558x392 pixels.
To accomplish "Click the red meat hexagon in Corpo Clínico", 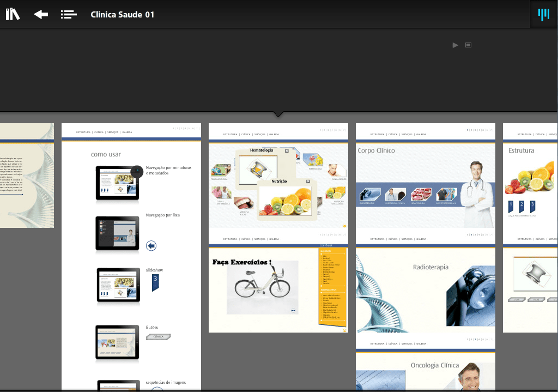I will point(421,195).
